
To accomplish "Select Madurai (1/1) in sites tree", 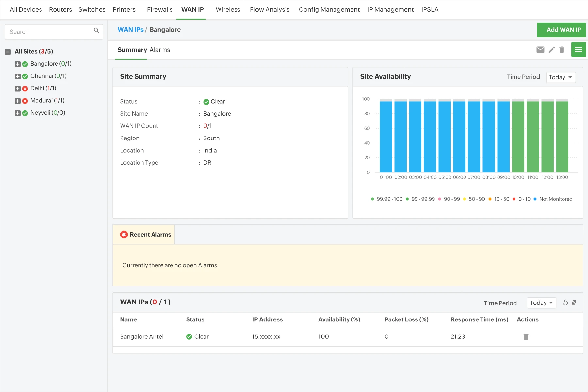I will 47,100.
